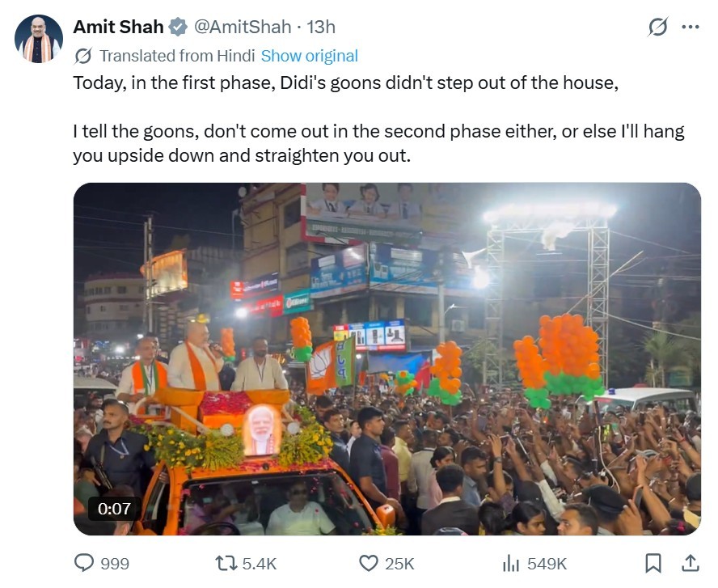Viewport: 718px width, 588px height.
Task: Click the paragraph about the second phase
Action: [x=378, y=143]
